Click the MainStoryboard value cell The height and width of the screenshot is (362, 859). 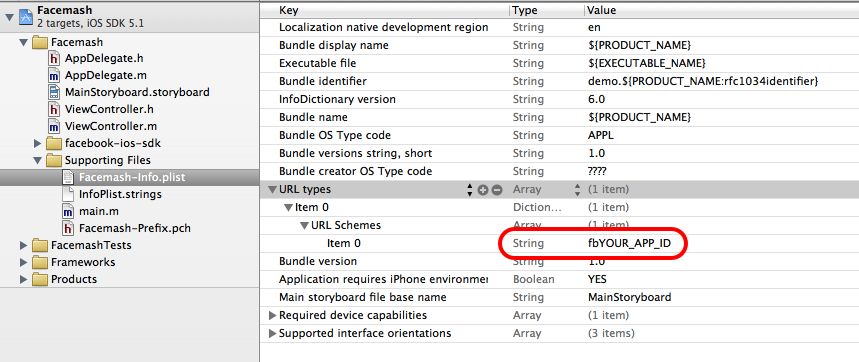tap(629, 297)
